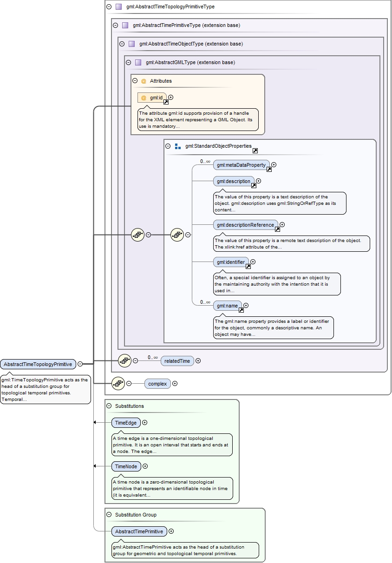Collapse gml:AbstractTimeTopologyPrimitiveType box
The width and height of the screenshot is (392, 563).
click(109, 7)
